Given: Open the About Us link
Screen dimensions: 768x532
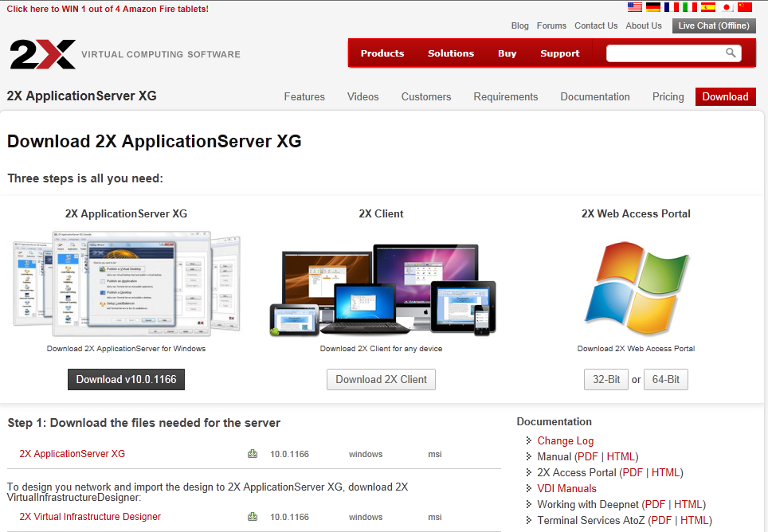Looking at the screenshot, I should tap(644, 25).
